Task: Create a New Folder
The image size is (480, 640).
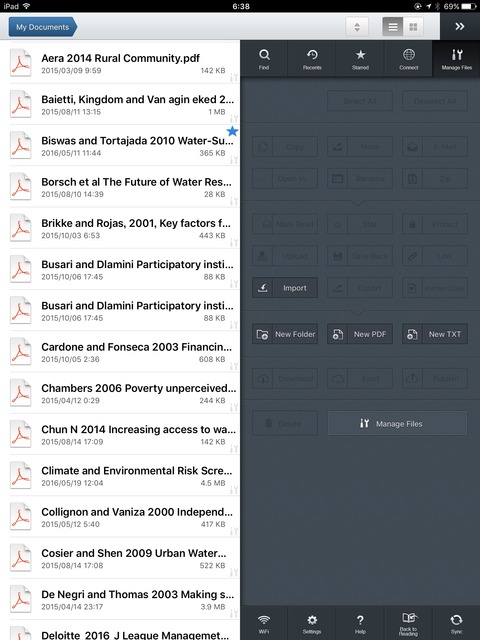Action: tap(285, 334)
